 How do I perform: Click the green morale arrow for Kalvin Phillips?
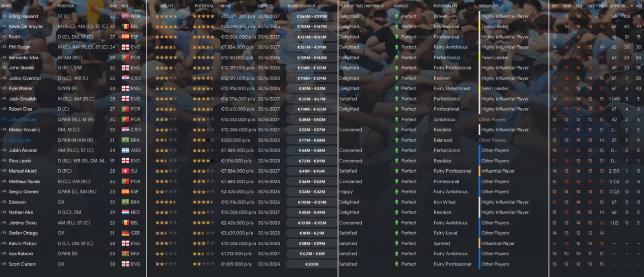pos(396,243)
